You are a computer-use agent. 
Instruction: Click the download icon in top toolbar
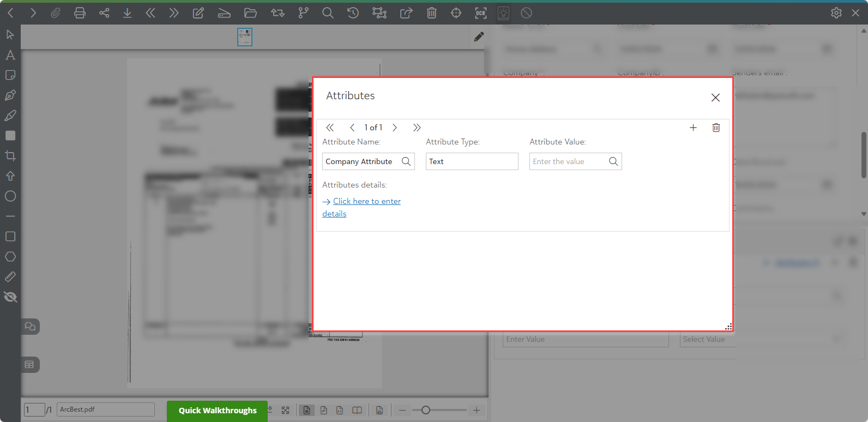(127, 13)
